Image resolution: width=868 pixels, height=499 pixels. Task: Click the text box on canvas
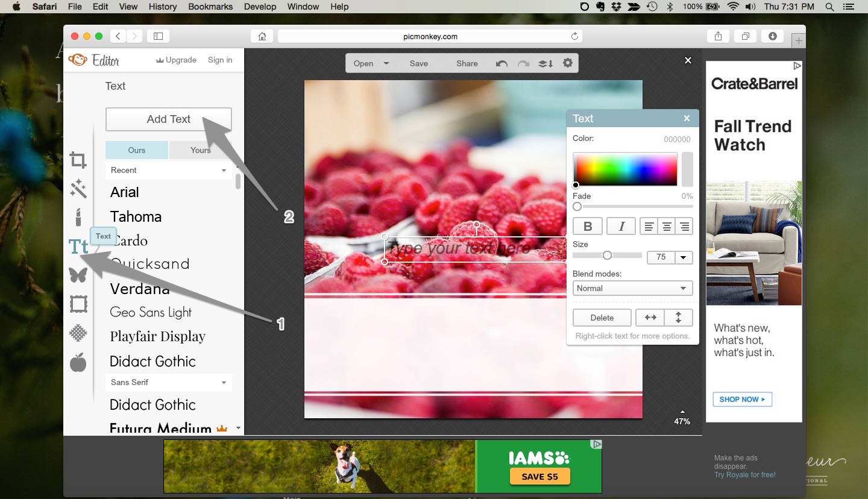pyautogui.click(x=476, y=248)
